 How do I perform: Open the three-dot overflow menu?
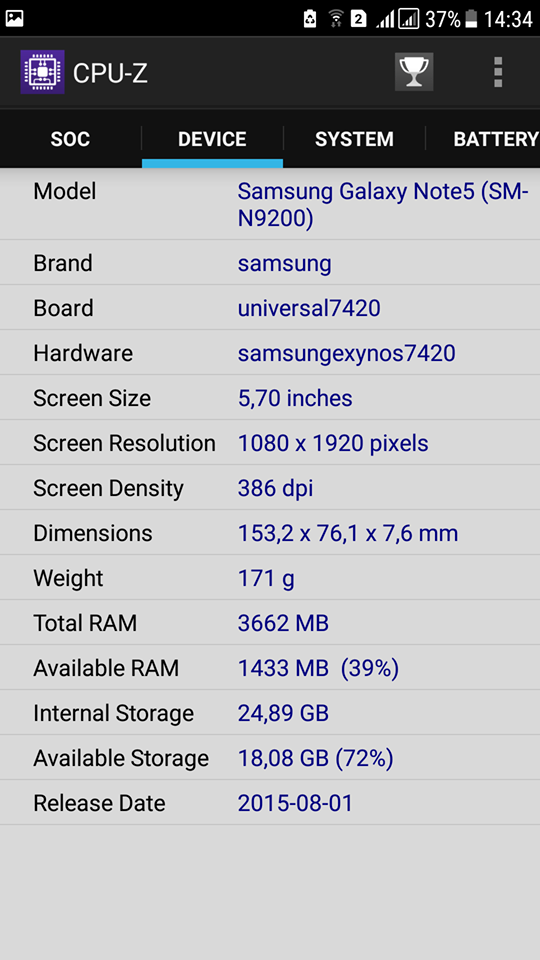tap(498, 72)
